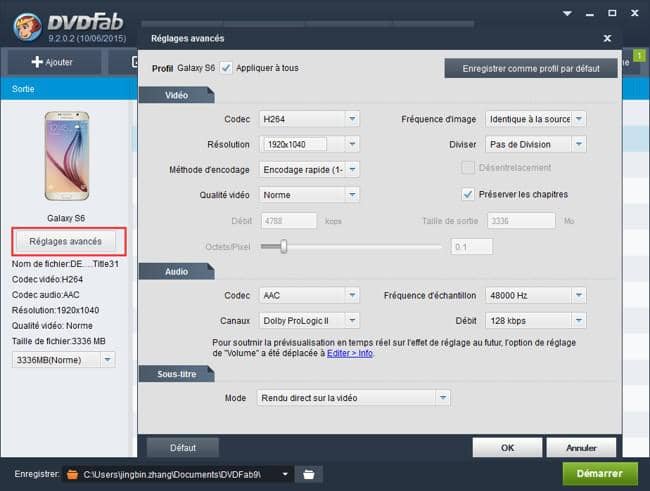Click Enregistrer comme profil par défaut
Screen dimensions: 650x491
(531, 68)
